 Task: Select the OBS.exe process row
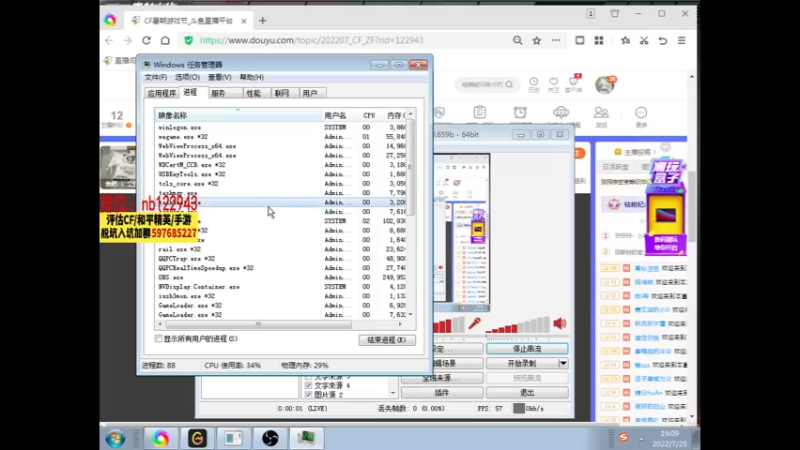pyautogui.click(x=282, y=278)
